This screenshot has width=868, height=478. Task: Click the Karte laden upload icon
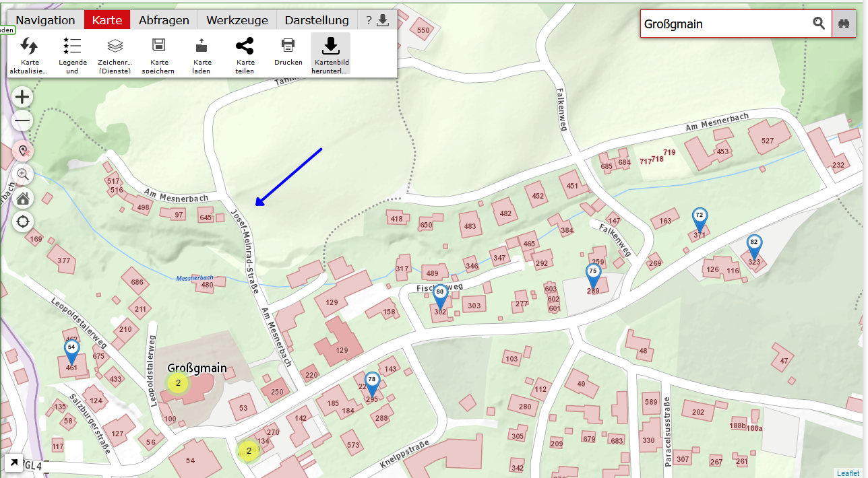(x=201, y=46)
